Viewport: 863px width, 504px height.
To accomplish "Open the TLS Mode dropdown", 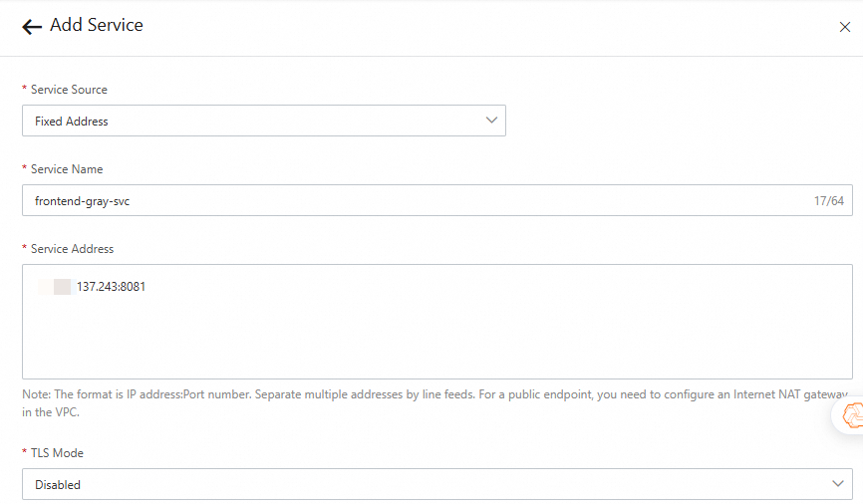I will 437,484.
